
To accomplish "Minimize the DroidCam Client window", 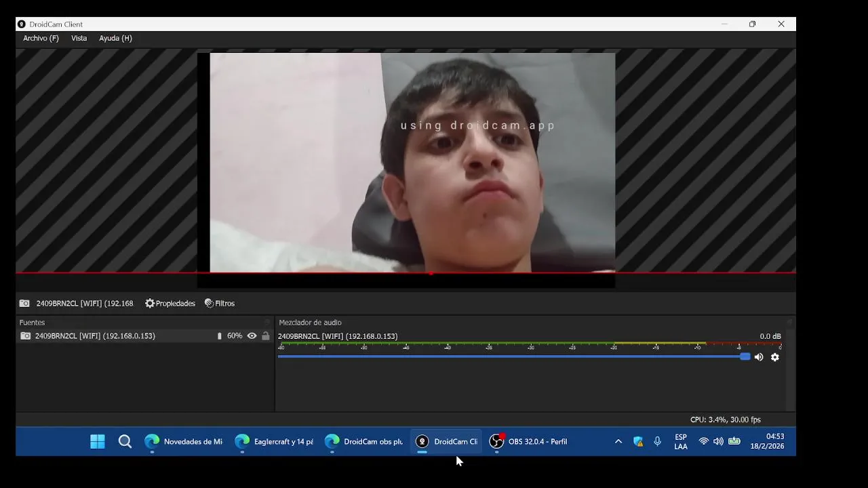I will point(724,24).
